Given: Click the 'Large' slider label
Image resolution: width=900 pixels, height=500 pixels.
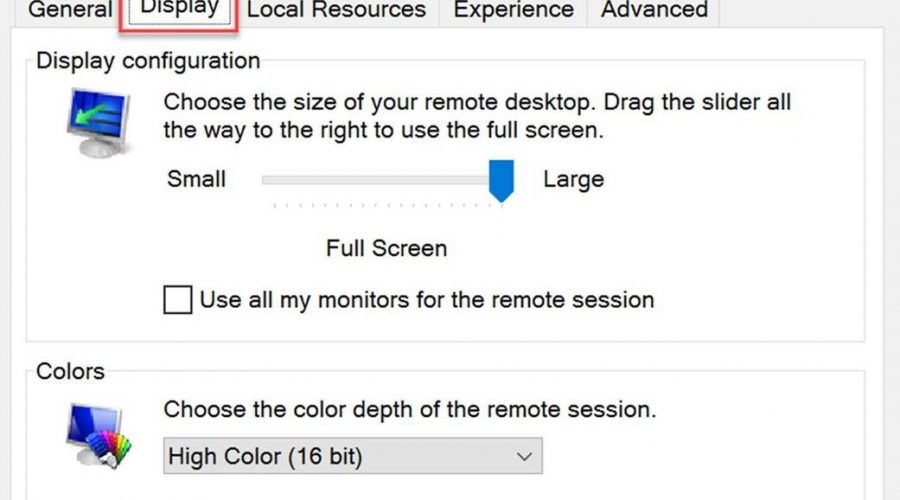Looking at the screenshot, I should coord(573,180).
